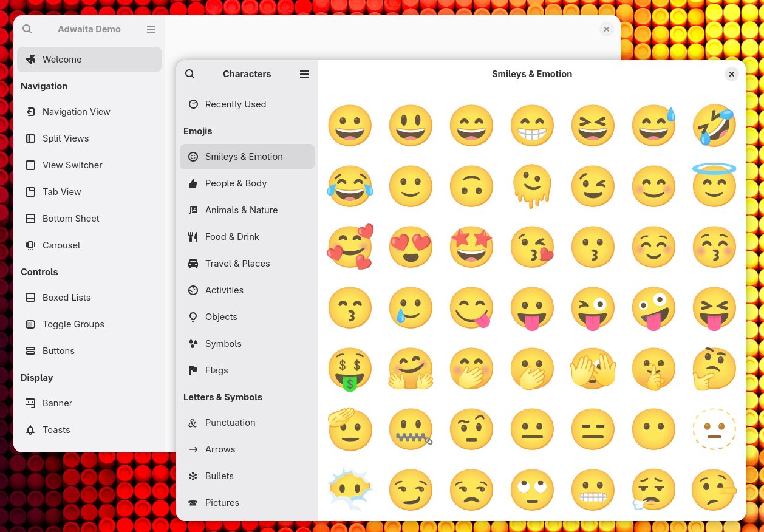Open Toggle Groups demo page
Viewport: 764px width, 532px height.
(x=73, y=324)
